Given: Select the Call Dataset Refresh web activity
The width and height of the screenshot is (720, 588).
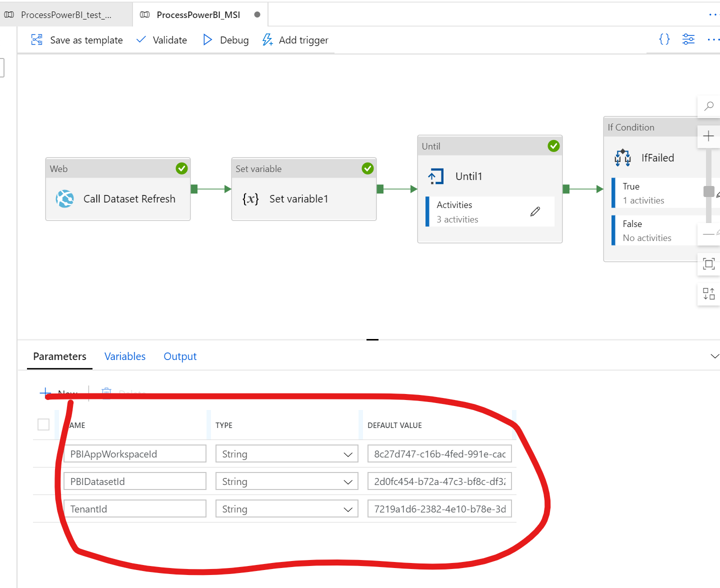Looking at the screenshot, I should click(x=118, y=189).
